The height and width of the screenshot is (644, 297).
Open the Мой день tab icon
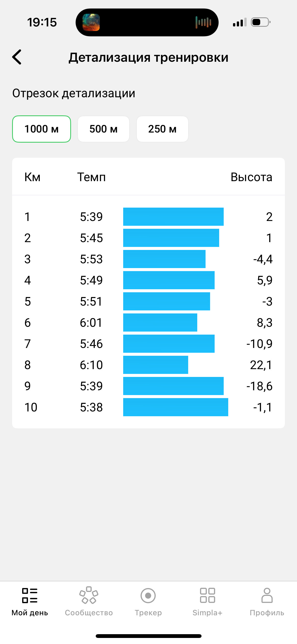click(30, 596)
